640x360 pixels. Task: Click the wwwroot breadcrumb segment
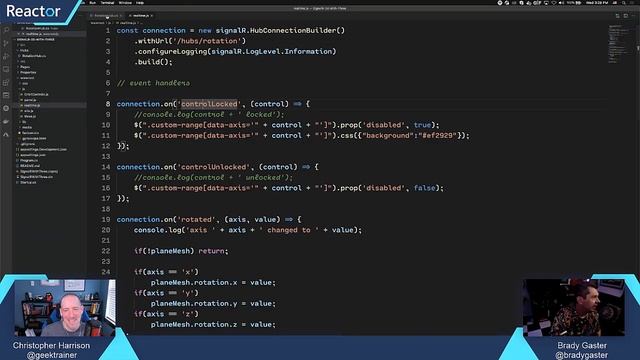pyautogui.click(x=97, y=23)
